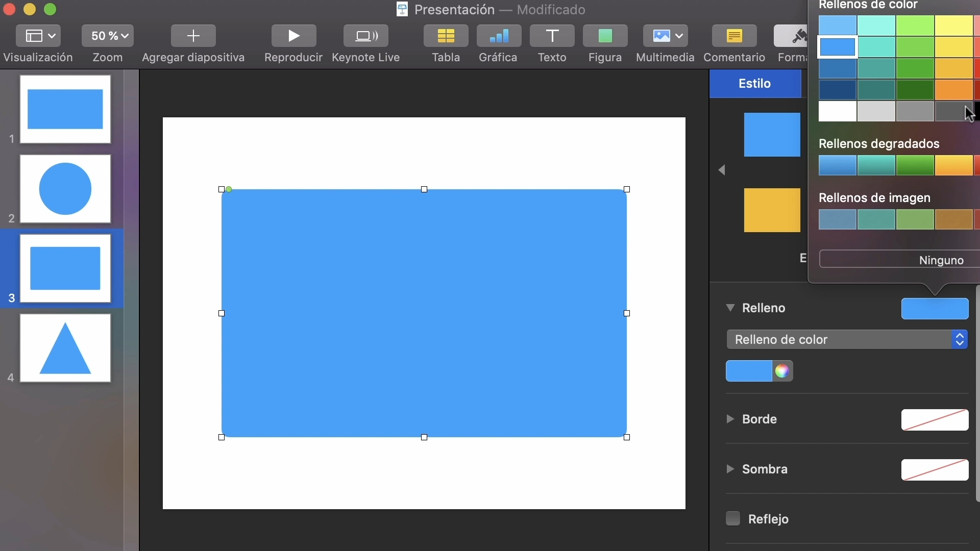Select the triangle slide thumbnail
This screenshot has height=551, width=980.
point(65,348)
